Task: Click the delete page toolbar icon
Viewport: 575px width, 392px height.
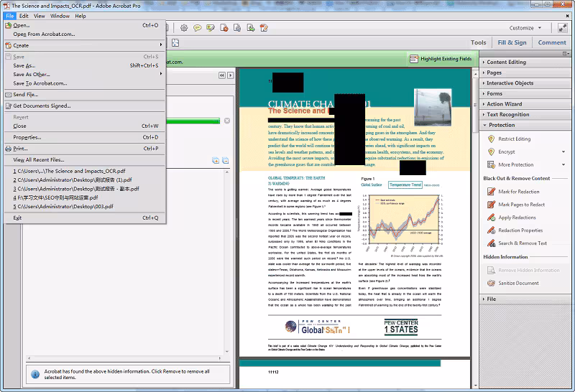Action: click(x=224, y=28)
